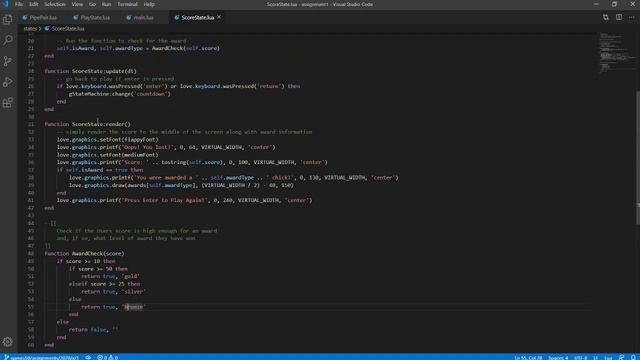The image size is (640, 360).
Task: Open the Search view in activity bar
Action: coord(8,40)
